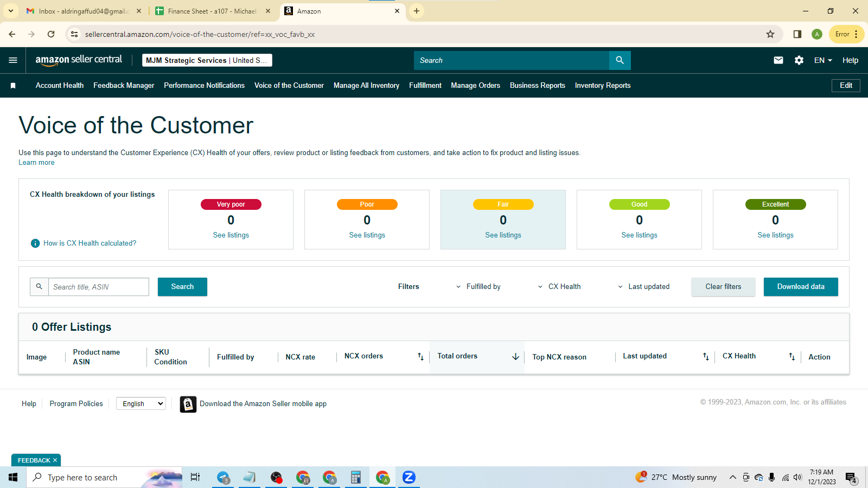The width and height of the screenshot is (868, 488).
Task: Click the bookmark icon in the favorites bar
Action: tap(13, 86)
